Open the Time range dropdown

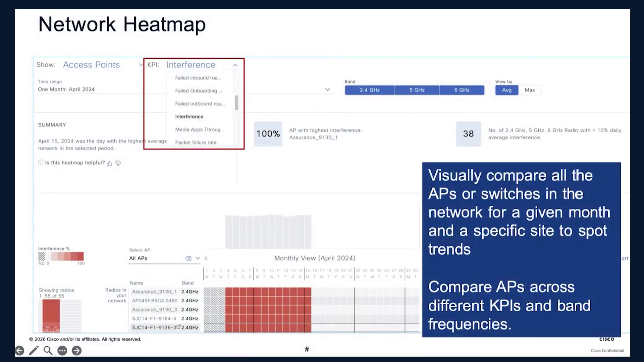coord(89,89)
